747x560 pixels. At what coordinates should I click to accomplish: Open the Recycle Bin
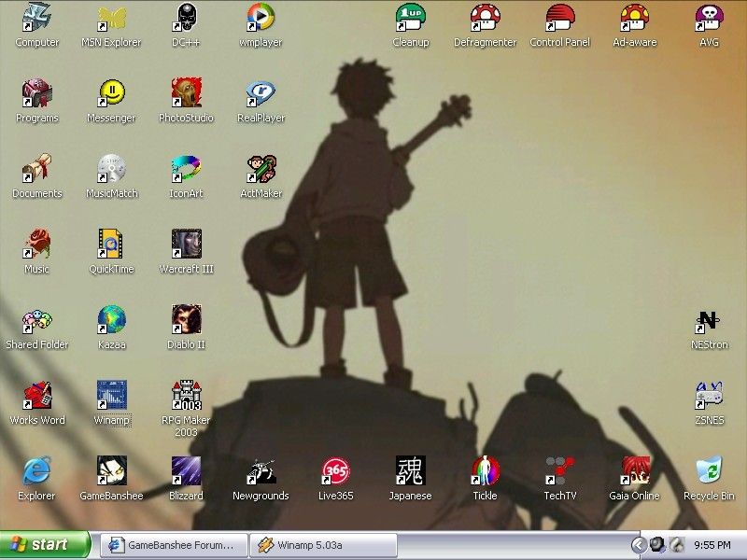click(x=709, y=470)
